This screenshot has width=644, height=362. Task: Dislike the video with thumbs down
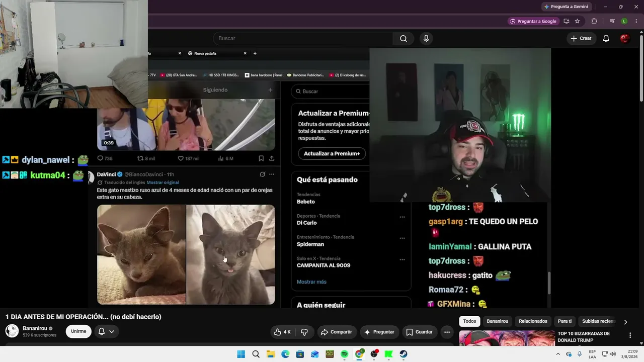coord(304,332)
